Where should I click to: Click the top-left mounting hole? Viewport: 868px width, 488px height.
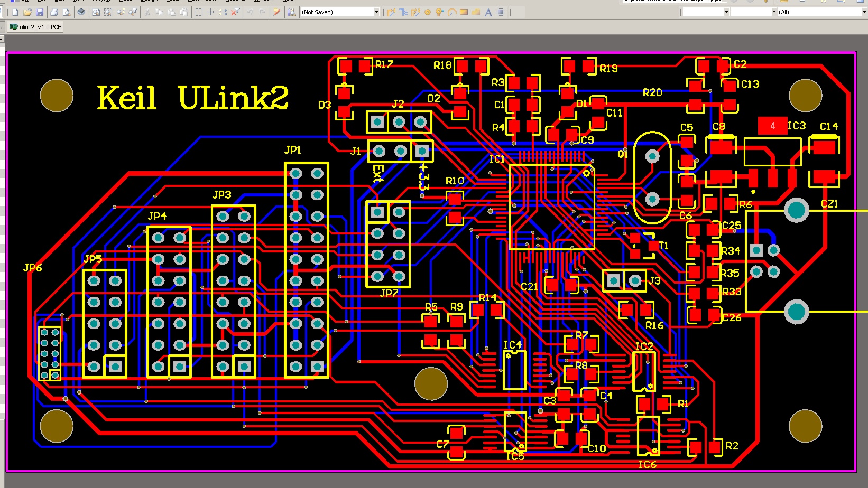[57, 96]
